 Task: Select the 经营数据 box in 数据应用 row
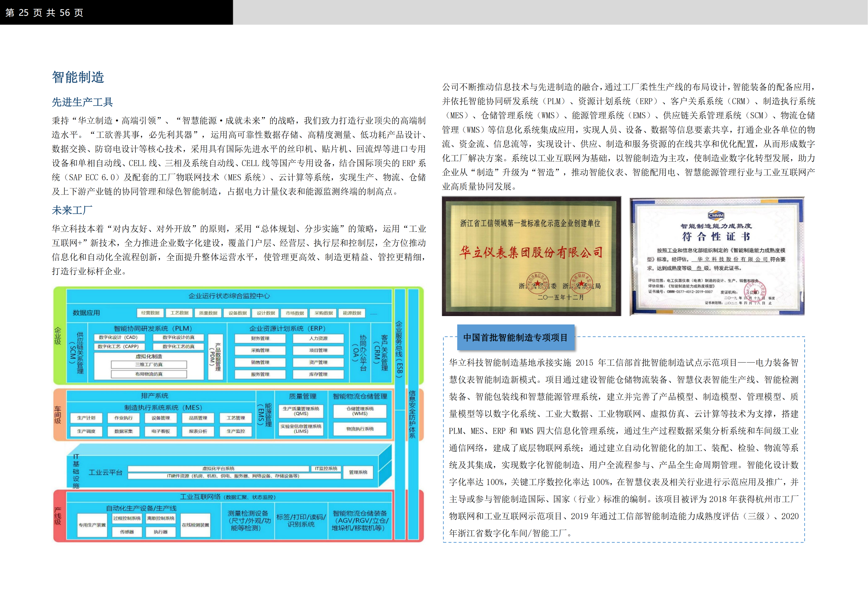click(x=150, y=313)
